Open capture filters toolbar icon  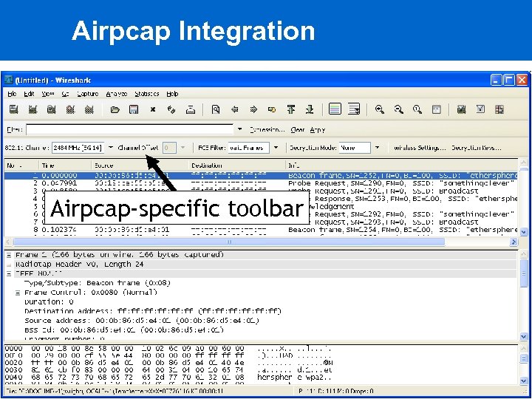point(461,109)
